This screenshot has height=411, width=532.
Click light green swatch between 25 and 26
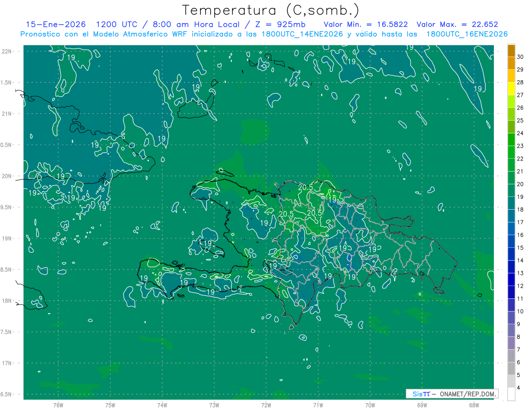tap(511, 114)
